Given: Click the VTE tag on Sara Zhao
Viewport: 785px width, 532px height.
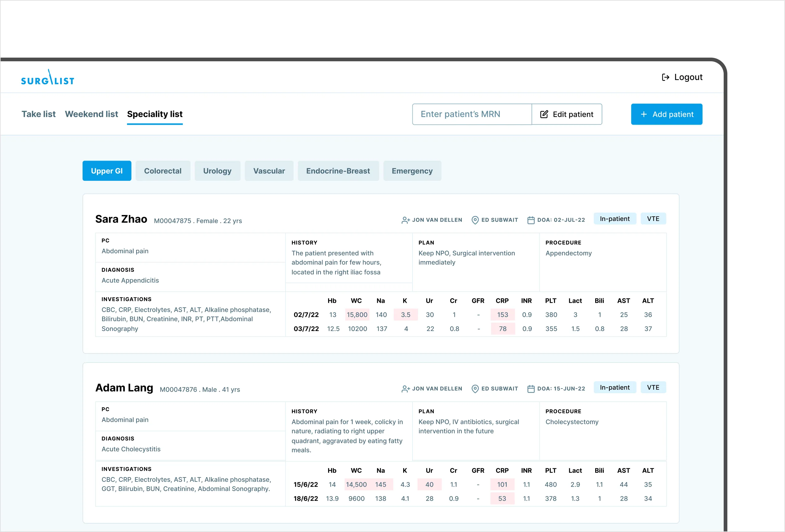Looking at the screenshot, I should click(653, 219).
